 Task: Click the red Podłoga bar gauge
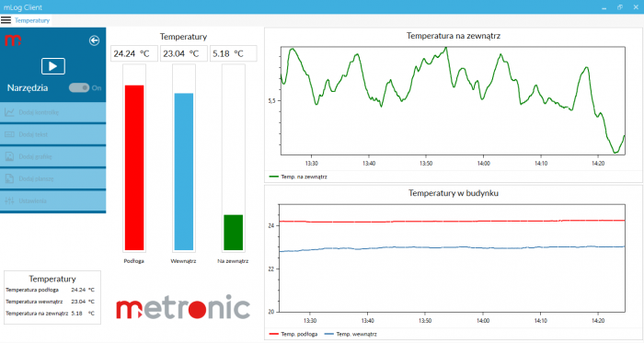[x=134, y=167]
